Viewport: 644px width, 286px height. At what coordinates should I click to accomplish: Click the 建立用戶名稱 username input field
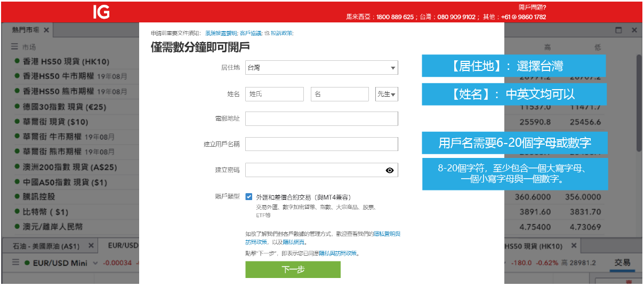321,144
